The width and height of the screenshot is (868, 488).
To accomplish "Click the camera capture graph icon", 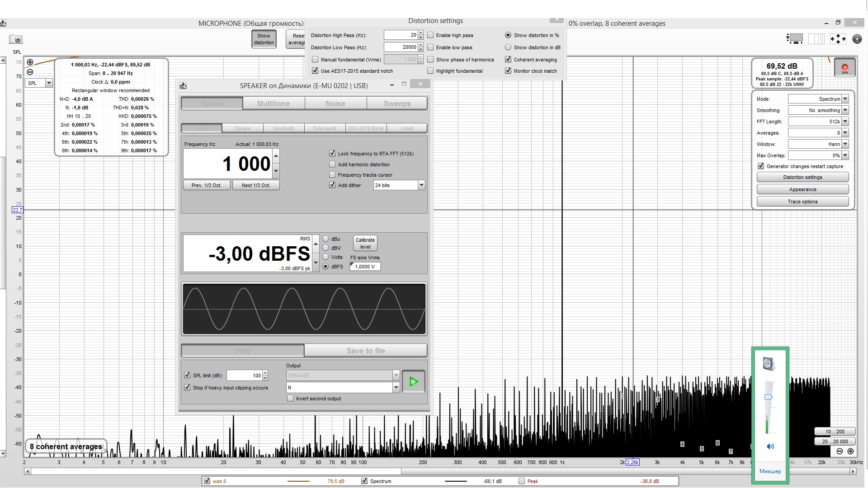I will tap(16, 39).
